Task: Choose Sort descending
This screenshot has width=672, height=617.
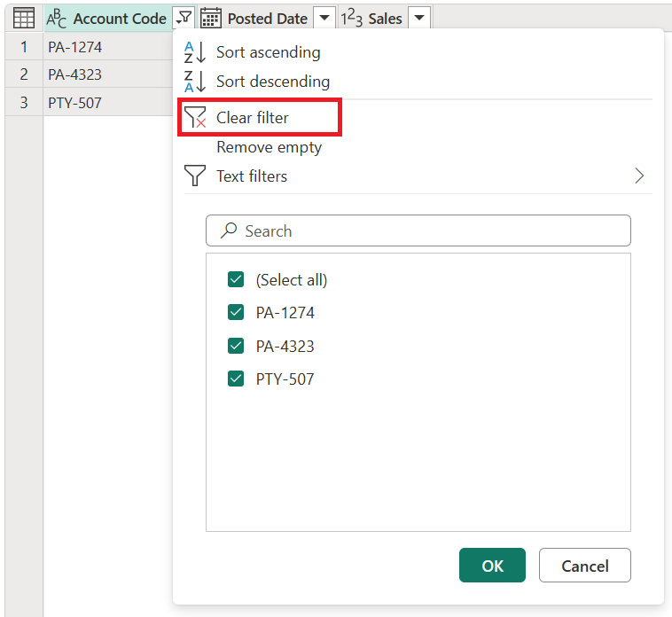Action: 273,82
